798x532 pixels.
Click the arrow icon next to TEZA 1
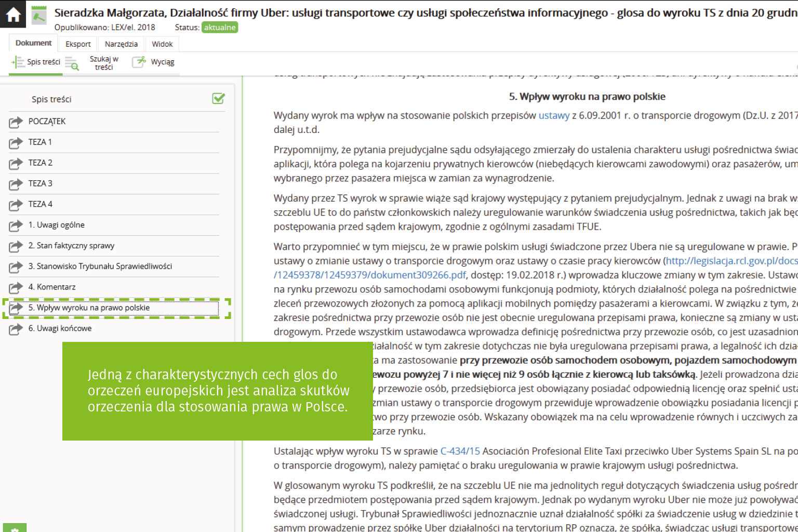16,142
